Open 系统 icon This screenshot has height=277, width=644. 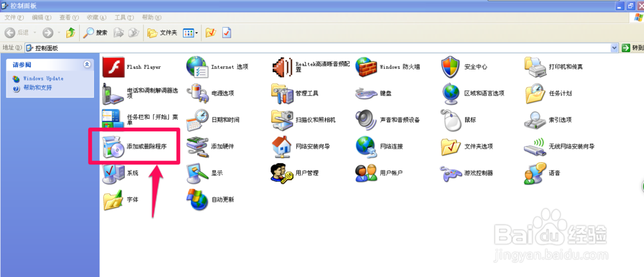coord(113,173)
